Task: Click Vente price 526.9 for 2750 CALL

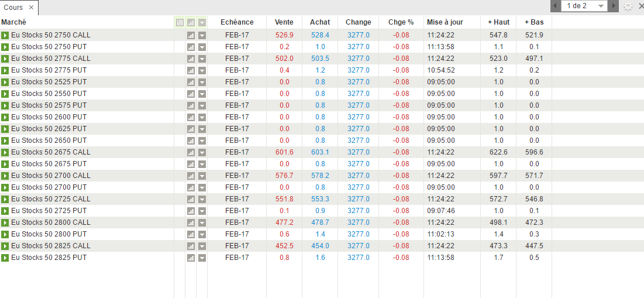Action: [x=284, y=35]
